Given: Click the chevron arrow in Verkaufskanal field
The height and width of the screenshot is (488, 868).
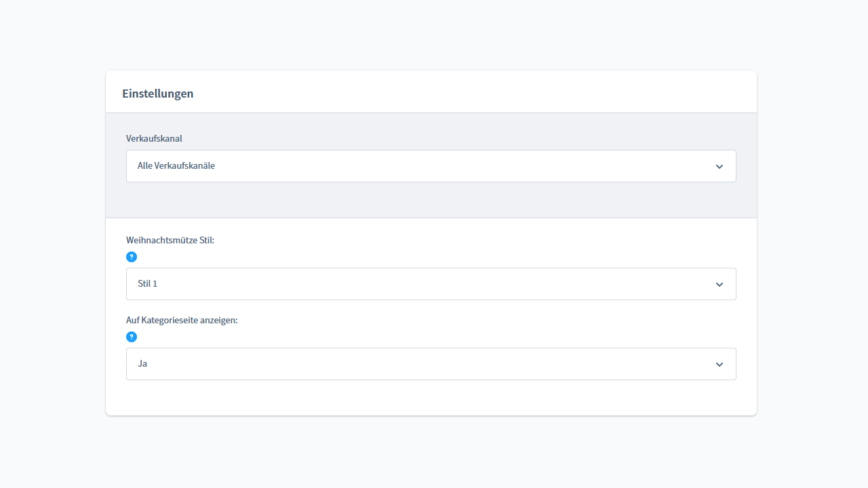Looking at the screenshot, I should (719, 167).
